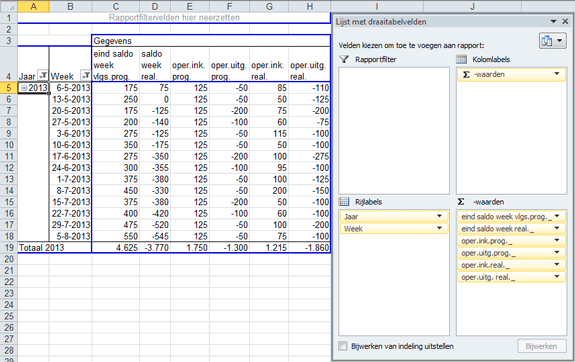Screen dimensions: 575x362
Task: Select the total value -3.770
Action: [x=155, y=248]
